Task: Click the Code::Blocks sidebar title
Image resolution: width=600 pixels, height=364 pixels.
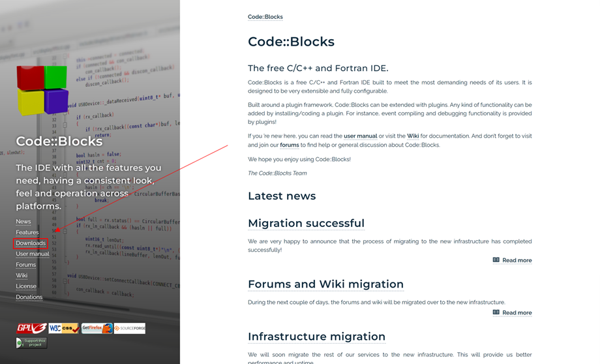Action: [59, 142]
